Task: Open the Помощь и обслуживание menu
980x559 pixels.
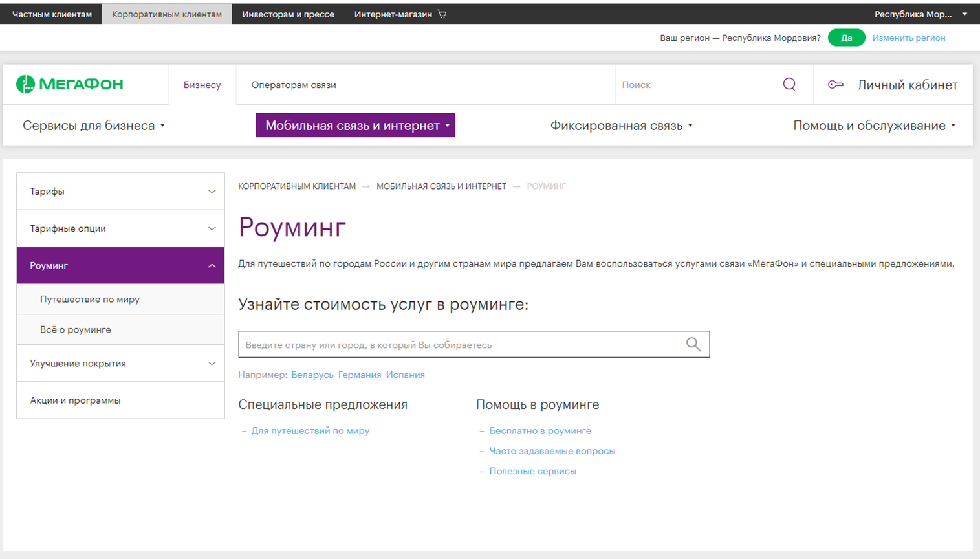Action: coord(874,126)
